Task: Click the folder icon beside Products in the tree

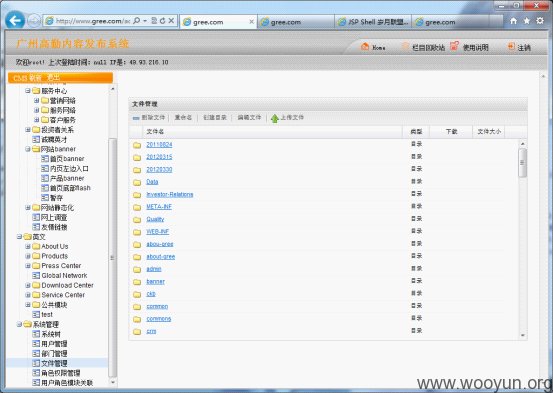Action: [x=36, y=256]
